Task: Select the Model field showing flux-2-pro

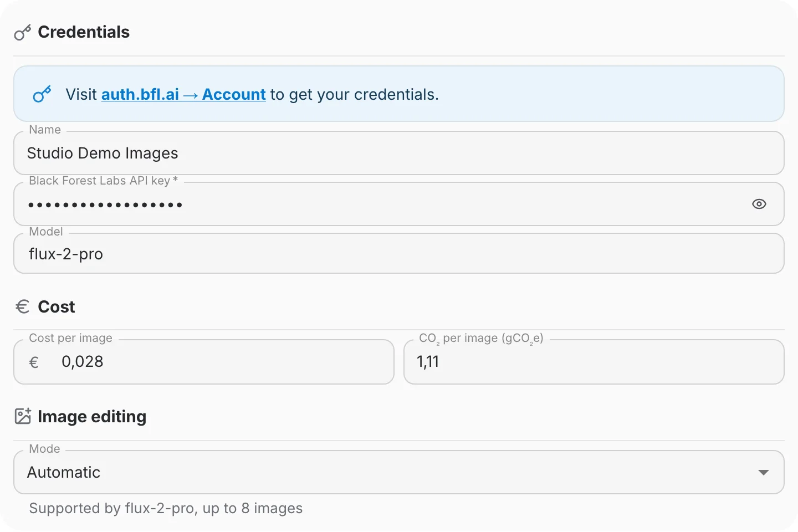Action: coord(399,253)
